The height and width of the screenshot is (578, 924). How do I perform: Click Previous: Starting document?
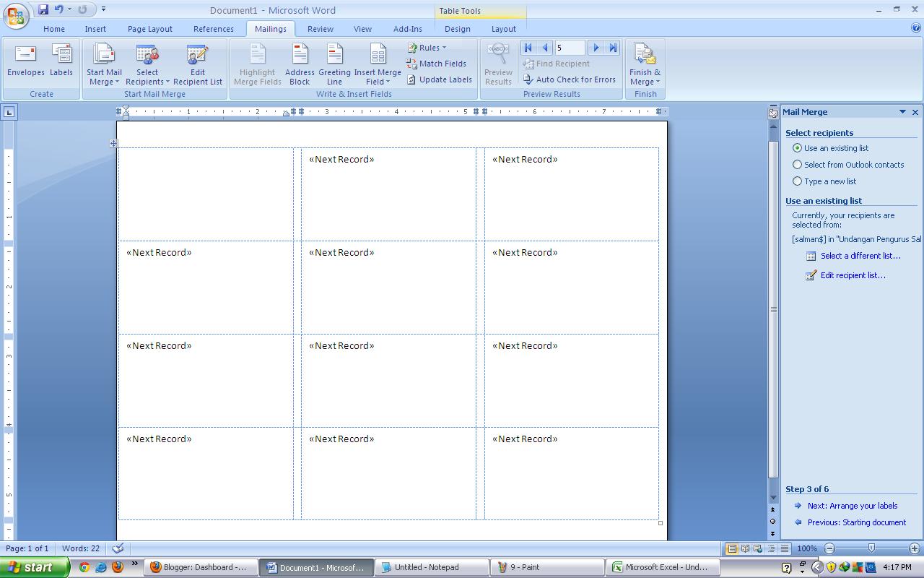pos(857,522)
